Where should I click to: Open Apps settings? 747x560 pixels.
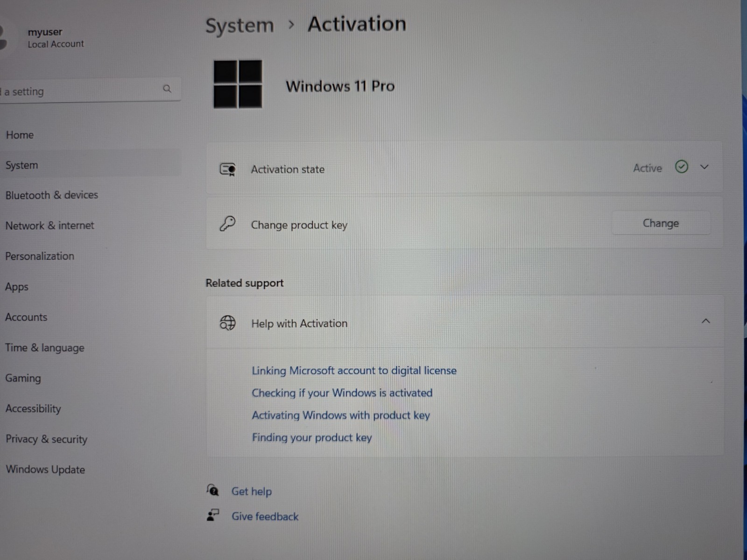click(x=17, y=287)
